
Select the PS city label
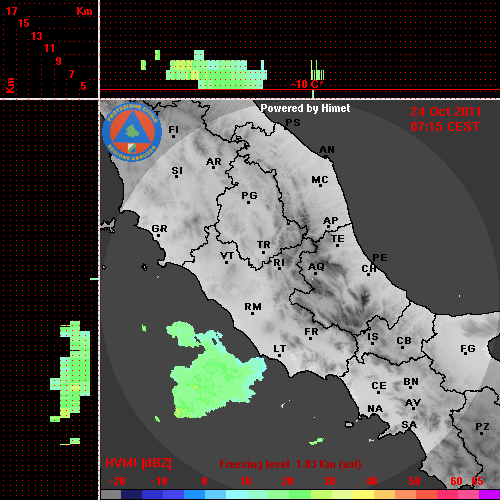tap(293, 123)
